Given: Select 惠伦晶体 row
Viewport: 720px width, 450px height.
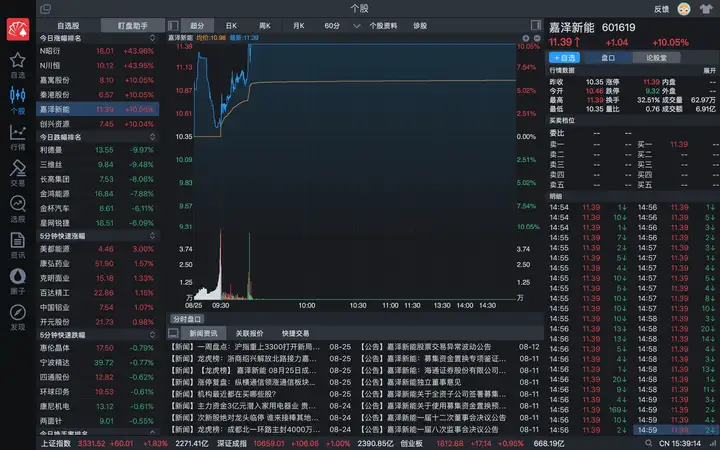Looking at the screenshot, I should [98, 348].
